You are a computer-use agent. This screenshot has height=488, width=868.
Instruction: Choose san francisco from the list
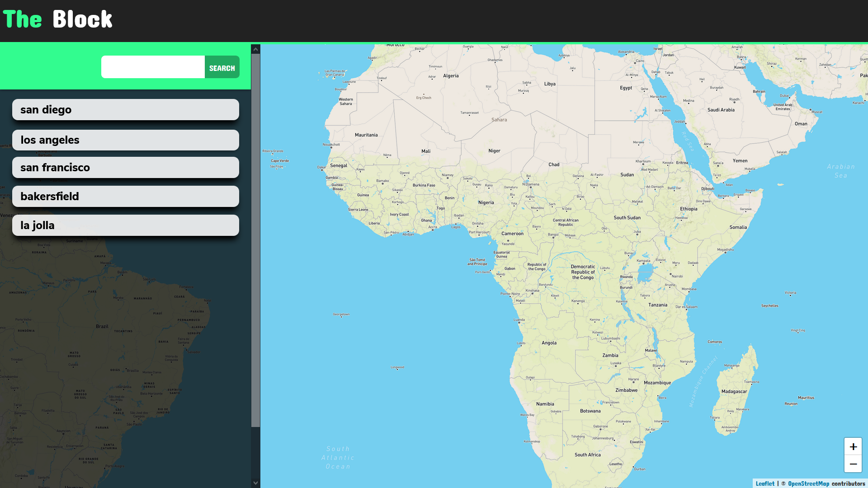125,168
